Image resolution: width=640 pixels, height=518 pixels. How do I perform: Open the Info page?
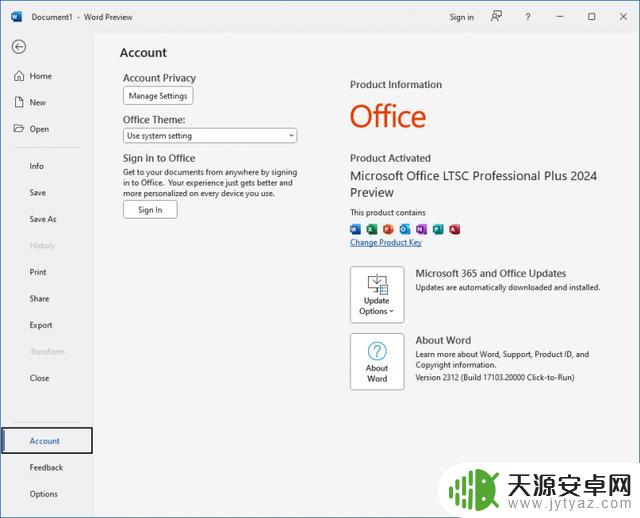pos(36,166)
